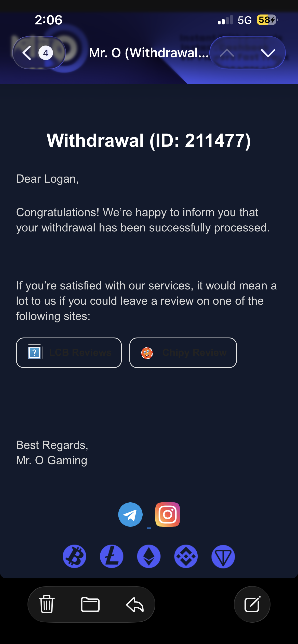Open the Instagram link icon
This screenshot has width=298, height=644.
(x=168, y=515)
